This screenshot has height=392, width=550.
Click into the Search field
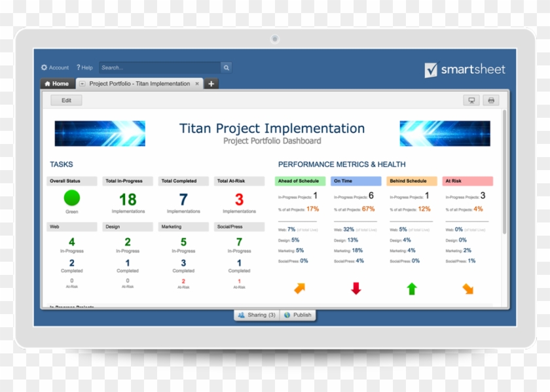[x=160, y=67]
